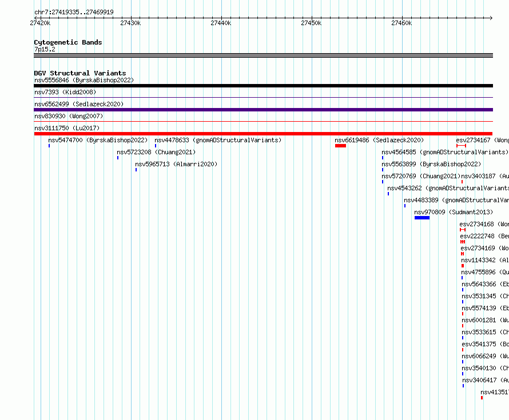
Task: Open the nsv5563899 (ByrskaBishop2022) label
Action: click(x=431, y=164)
